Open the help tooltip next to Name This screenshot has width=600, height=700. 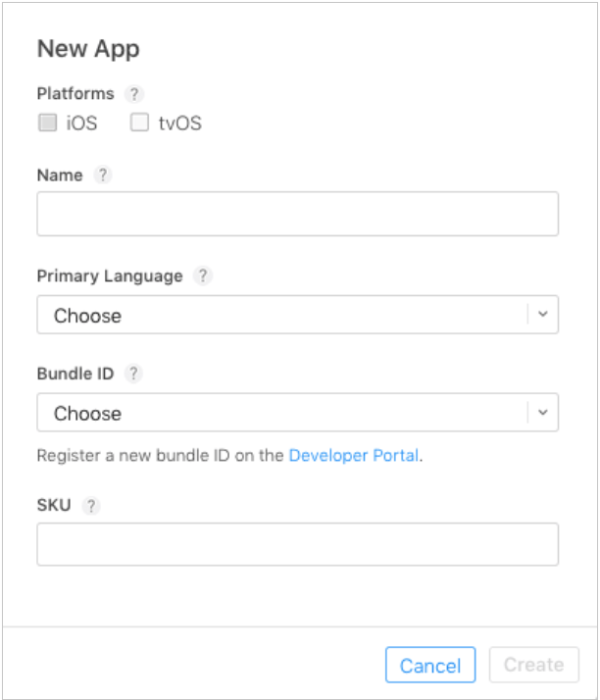point(103,175)
